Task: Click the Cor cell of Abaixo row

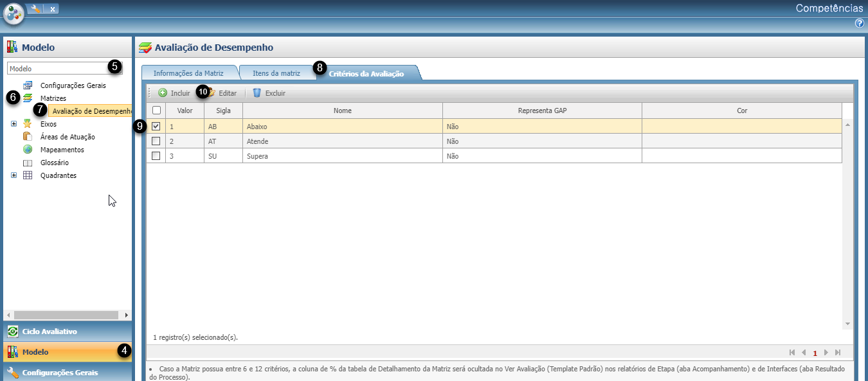Action: (742, 127)
